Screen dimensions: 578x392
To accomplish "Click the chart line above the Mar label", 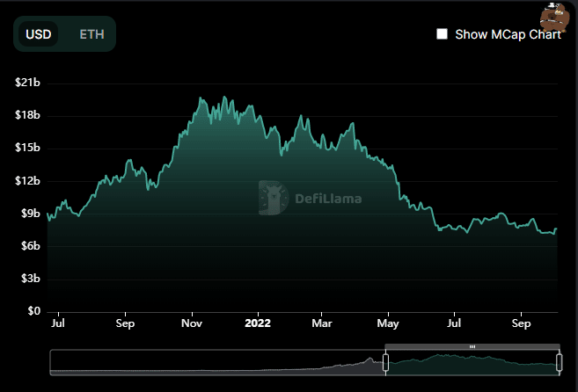I will point(322,139).
